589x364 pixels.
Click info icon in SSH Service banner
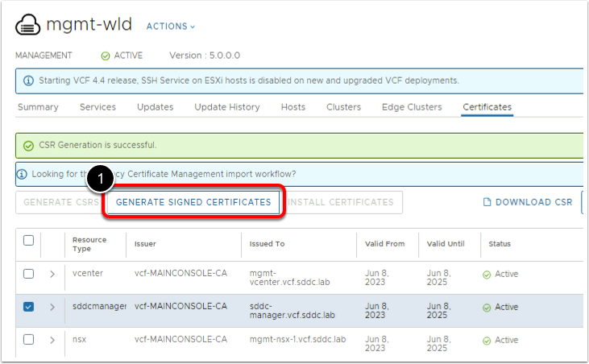[x=28, y=81]
